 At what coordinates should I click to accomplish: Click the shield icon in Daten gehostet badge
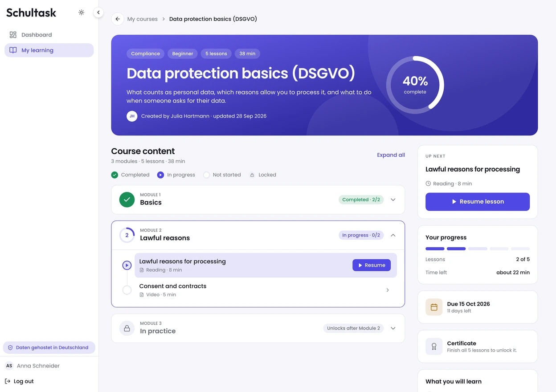(x=10, y=347)
